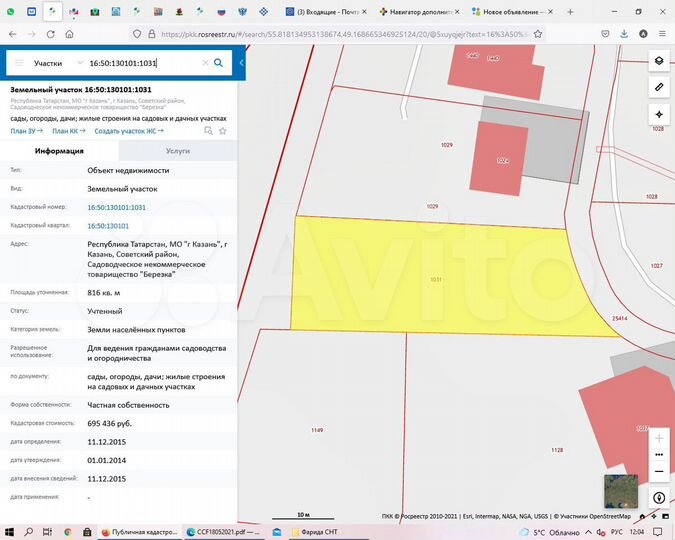Clear the cadastral number search field

pos(205,63)
